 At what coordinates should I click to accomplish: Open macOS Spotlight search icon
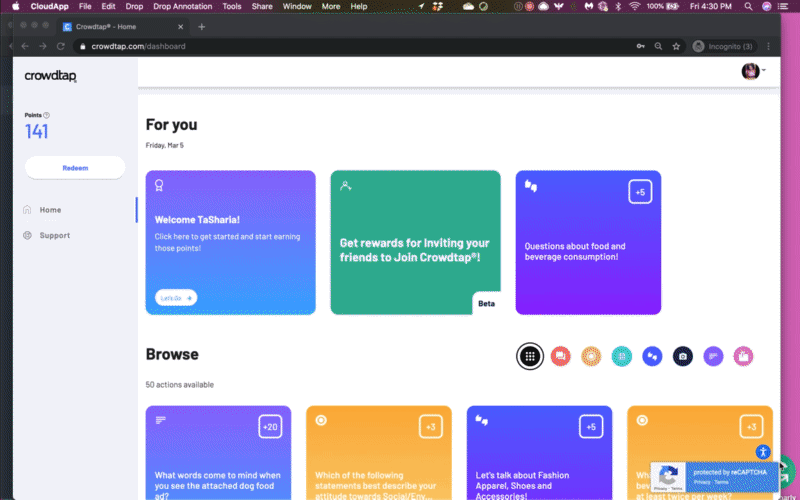(x=748, y=6)
